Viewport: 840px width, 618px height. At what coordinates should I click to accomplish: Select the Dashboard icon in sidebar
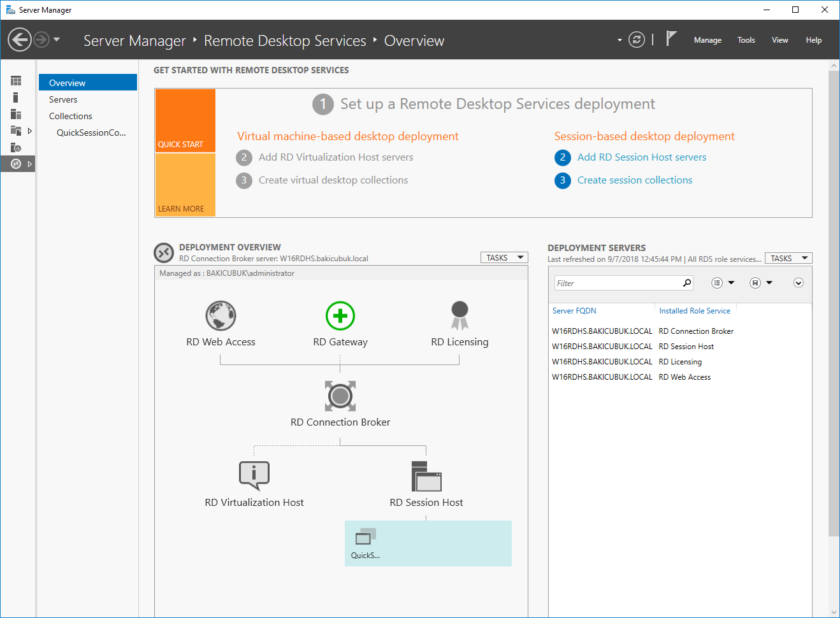tap(16, 81)
